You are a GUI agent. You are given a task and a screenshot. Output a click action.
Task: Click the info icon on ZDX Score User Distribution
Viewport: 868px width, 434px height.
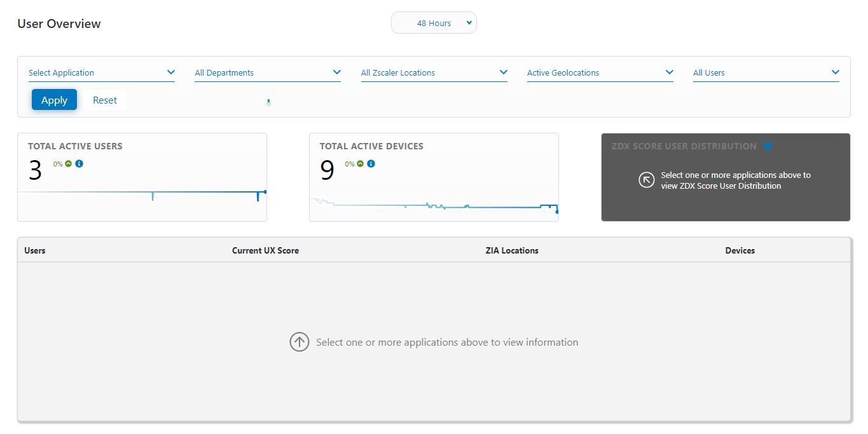pos(768,146)
